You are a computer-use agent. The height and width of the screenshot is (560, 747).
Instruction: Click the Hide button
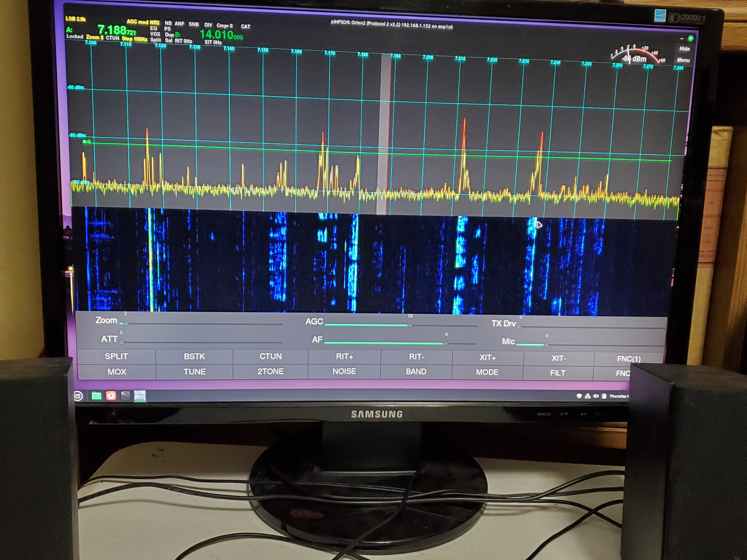coord(685,49)
